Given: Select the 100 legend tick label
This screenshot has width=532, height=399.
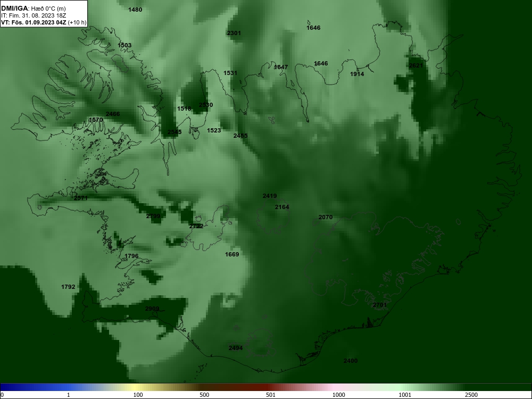Looking at the screenshot, I should click(x=138, y=395).
